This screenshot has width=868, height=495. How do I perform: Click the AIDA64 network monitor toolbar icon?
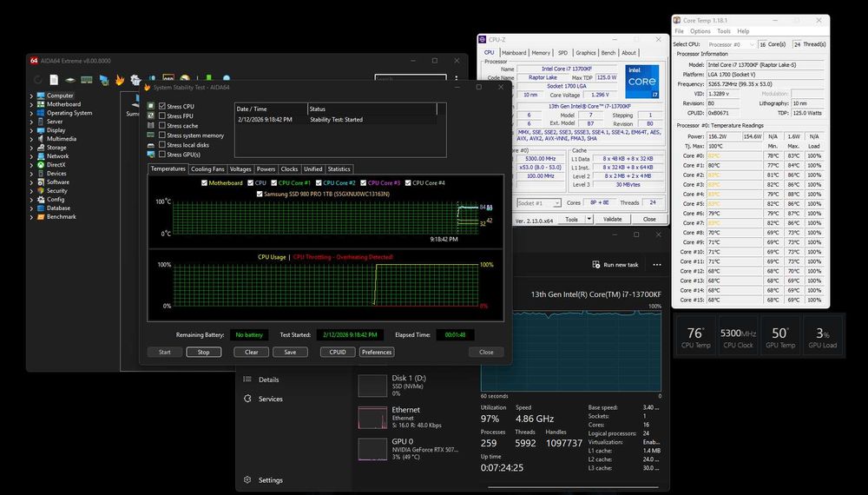click(103, 80)
